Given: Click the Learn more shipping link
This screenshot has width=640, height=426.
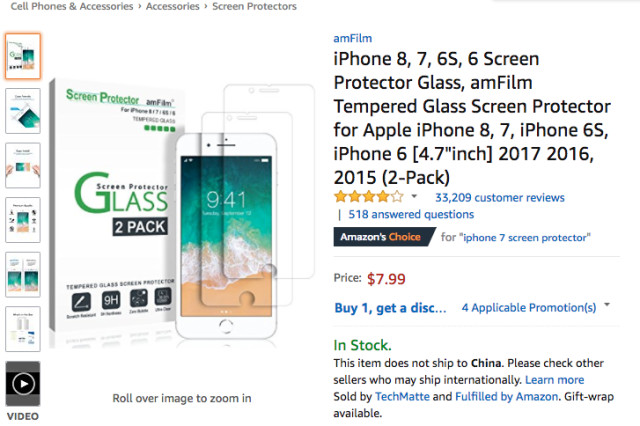Looking at the screenshot, I should coord(554,380).
